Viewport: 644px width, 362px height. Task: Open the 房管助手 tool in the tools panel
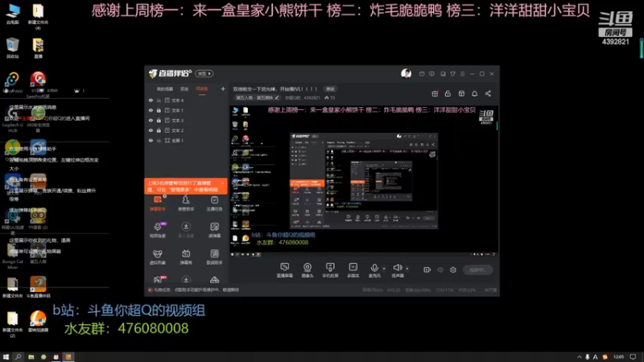[186, 204]
